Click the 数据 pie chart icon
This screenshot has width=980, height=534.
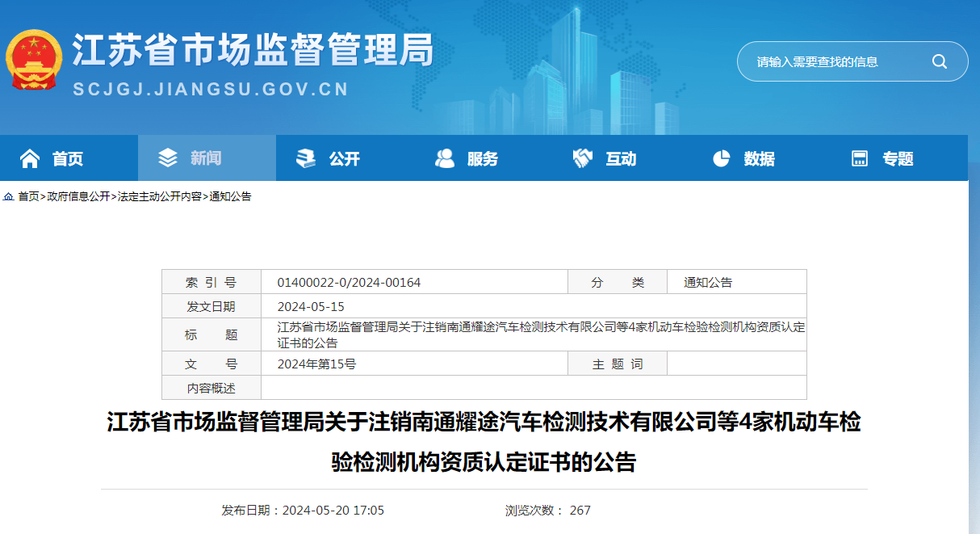tap(722, 158)
